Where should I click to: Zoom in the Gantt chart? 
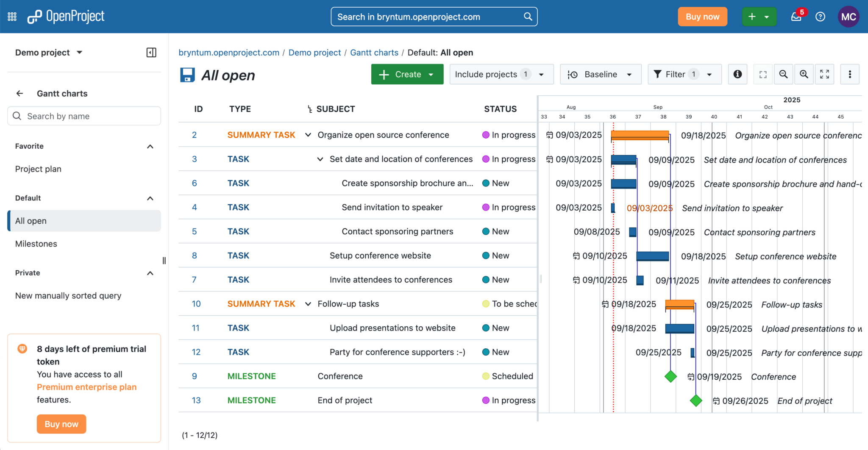pos(804,74)
